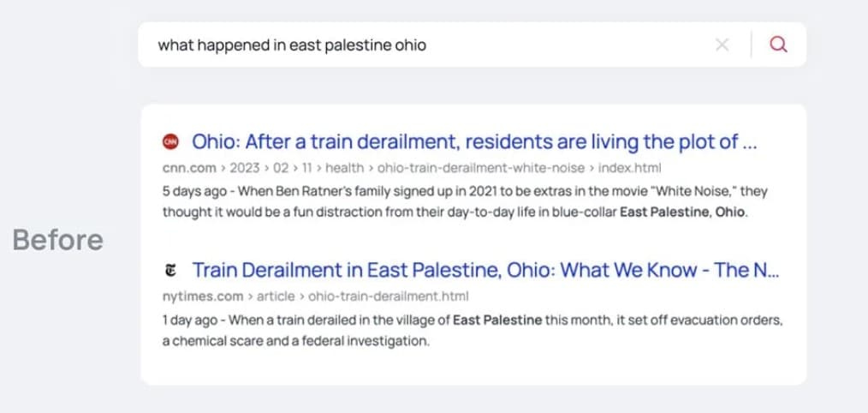Click 'ohio-train-derailment-white-noise' in the CNN URL path
This screenshot has height=413, width=868.
click(x=480, y=167)
